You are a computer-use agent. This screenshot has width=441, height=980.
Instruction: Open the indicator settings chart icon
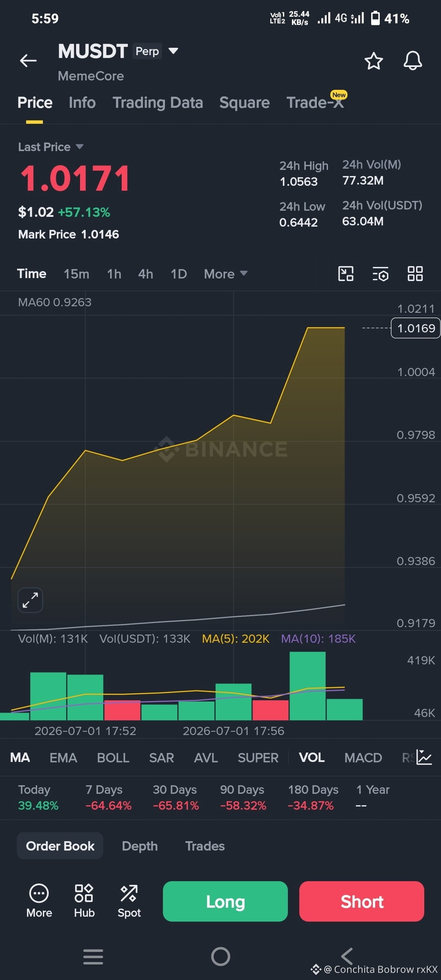coord(424,757)
